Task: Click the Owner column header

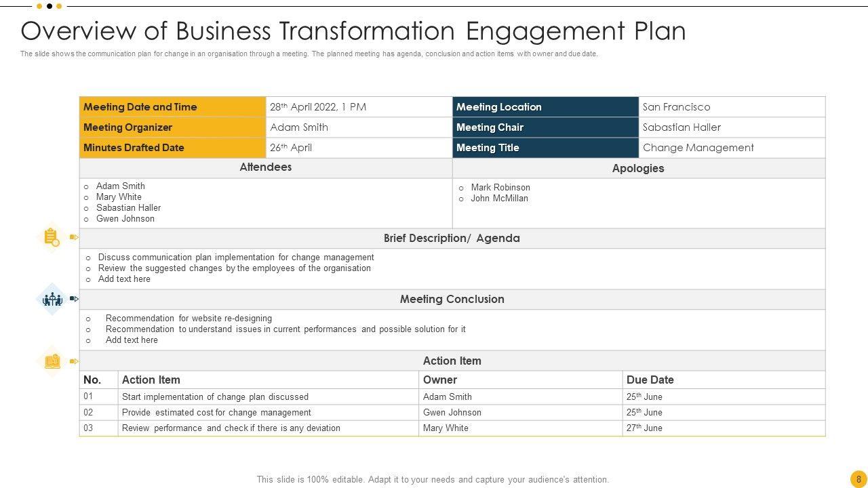Action: (x=440, y=380)
